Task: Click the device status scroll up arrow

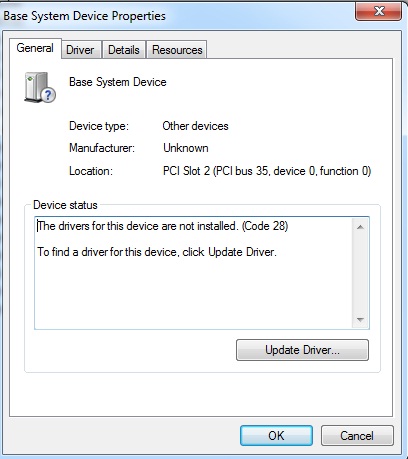Action: [x=360, y=227]
